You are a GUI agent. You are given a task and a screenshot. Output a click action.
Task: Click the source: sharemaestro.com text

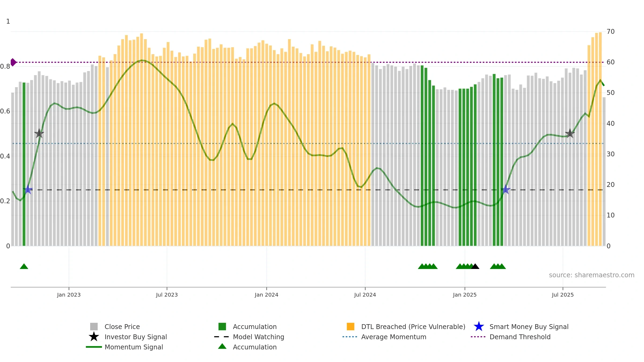(x=592, y=275)
